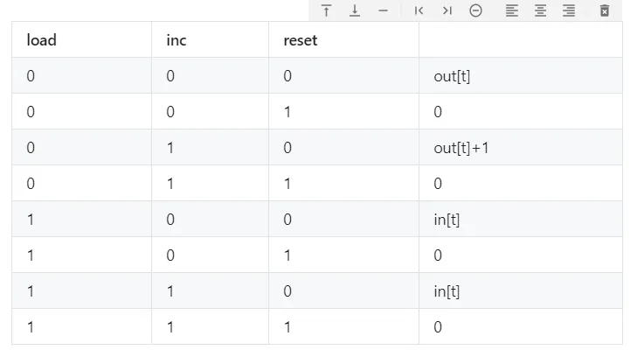Viewport: 644px width, 364px height.
Task: Center-align the table text
Action: coord(541,10)
